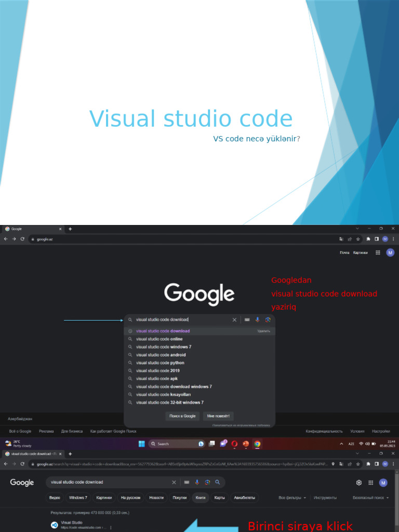399x532 pixels.
Task: Open the new tab plus button beside the Google tab
Action: click(70, 229)
